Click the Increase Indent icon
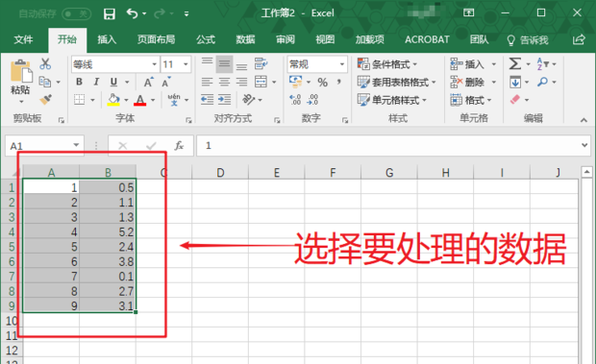Image resolution: width=596 pixels, height=364 pixels. tap(224, 100)
